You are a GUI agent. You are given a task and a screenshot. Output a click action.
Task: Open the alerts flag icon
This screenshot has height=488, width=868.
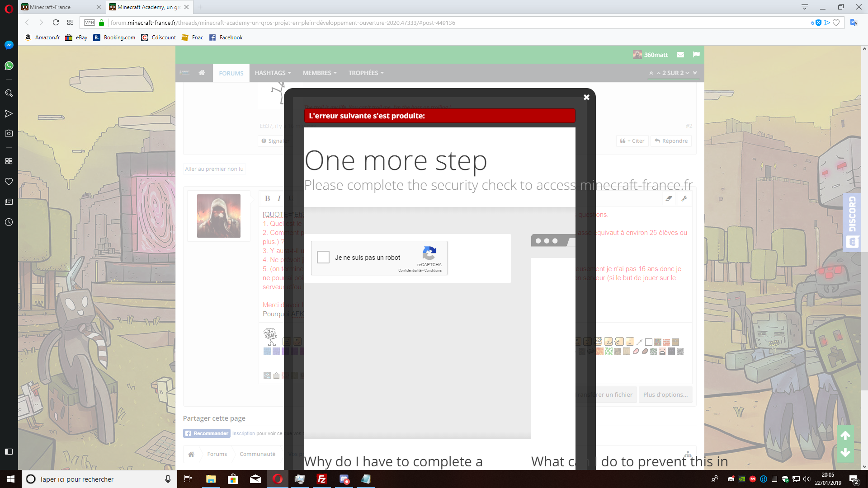pos(696,55)
